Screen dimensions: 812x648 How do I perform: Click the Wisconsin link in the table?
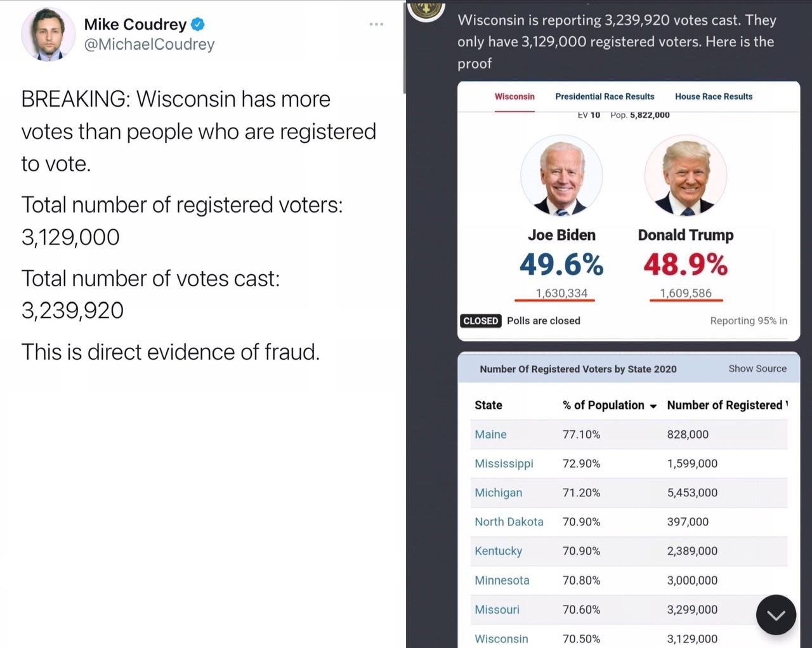[x=501, y=638]
